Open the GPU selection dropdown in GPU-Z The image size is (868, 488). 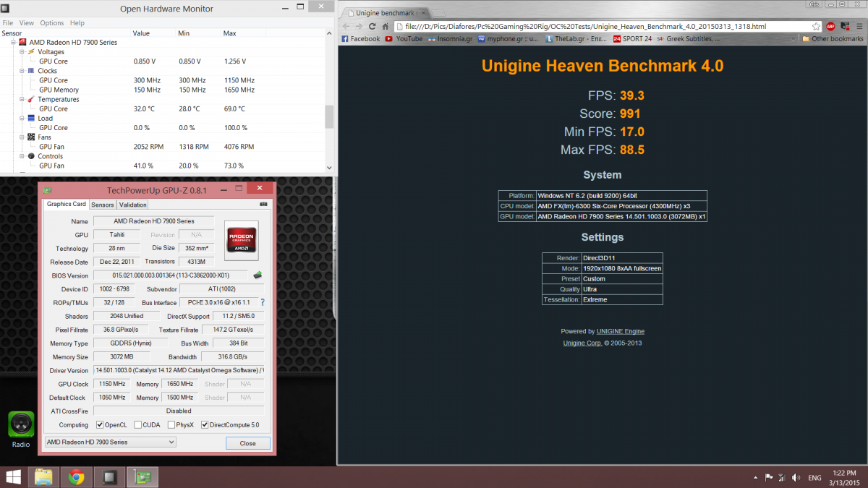(x=110, y=442)
